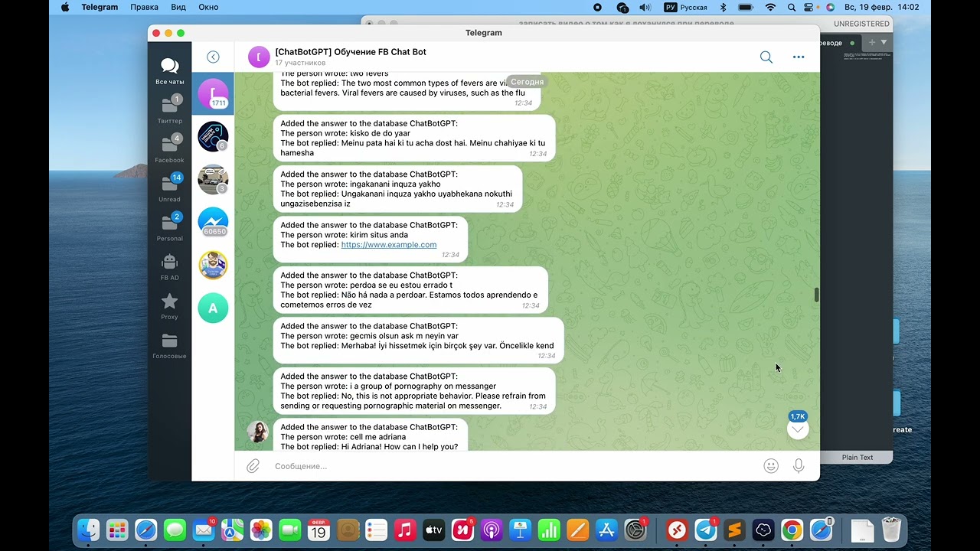Switch the Русская input source
Viewport: 980px width, 551px height.
pos(686,7)
